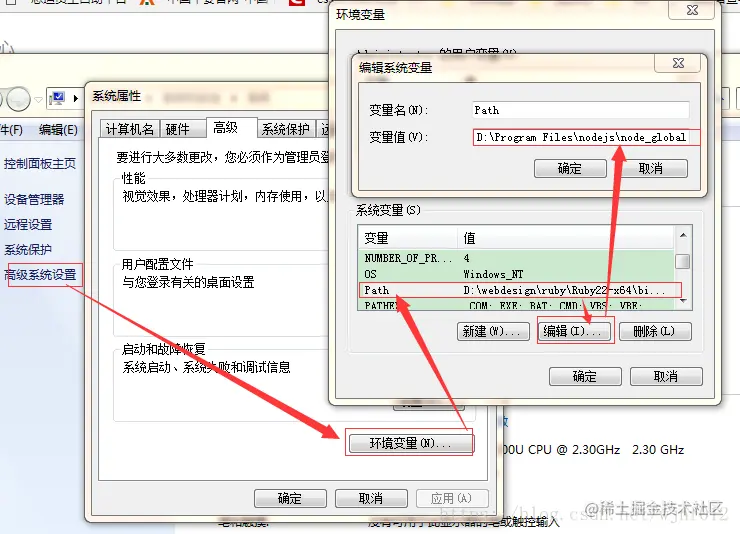Screen dimensions: 740x534
Task: Select the OS Windows_NT variable row
Action: (x=517, y=274)
